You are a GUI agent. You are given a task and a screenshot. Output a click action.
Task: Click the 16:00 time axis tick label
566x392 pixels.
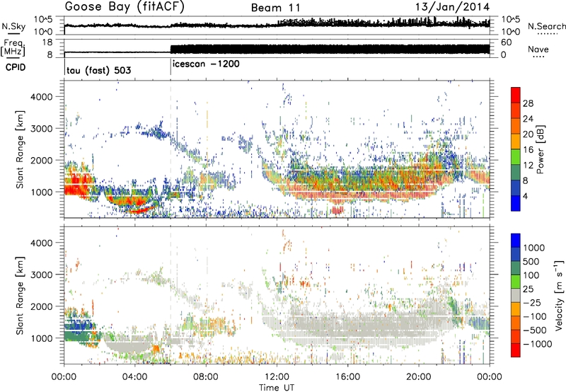tap(347, 377)
